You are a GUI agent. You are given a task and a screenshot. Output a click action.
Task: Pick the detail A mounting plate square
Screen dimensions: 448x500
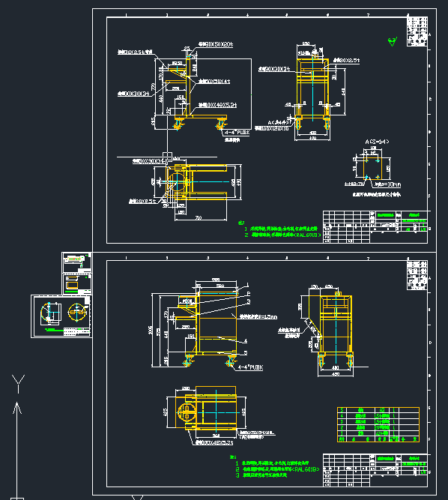click(x=372, y=169)
